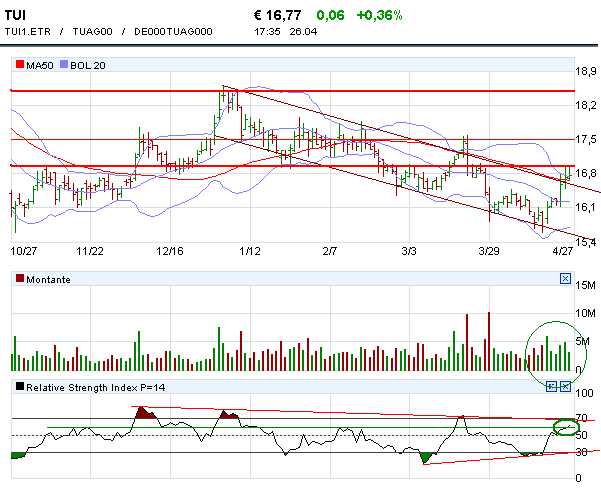Click the green oval on RSI line

(x=566, y=427)
